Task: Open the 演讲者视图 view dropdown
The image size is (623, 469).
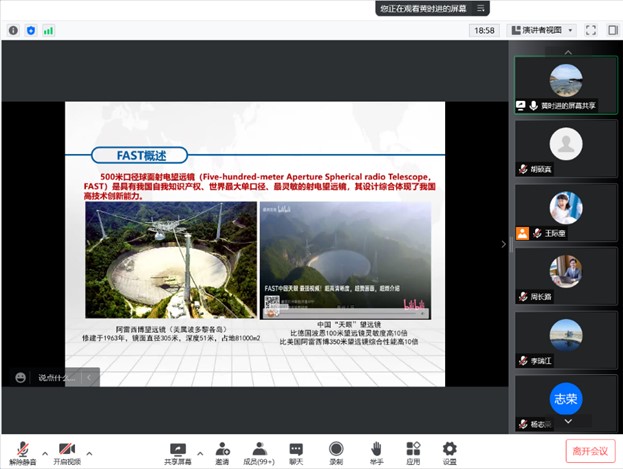Action: pos(541,30)
